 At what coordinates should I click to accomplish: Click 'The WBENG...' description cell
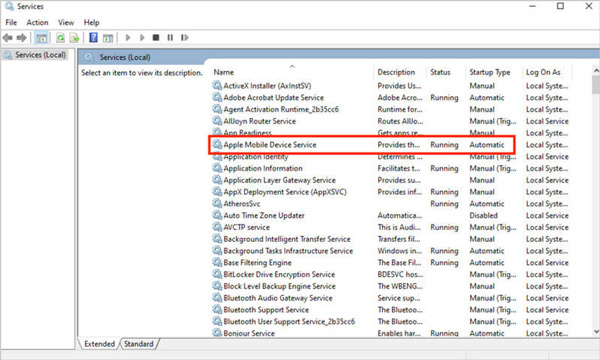[400, 286]
